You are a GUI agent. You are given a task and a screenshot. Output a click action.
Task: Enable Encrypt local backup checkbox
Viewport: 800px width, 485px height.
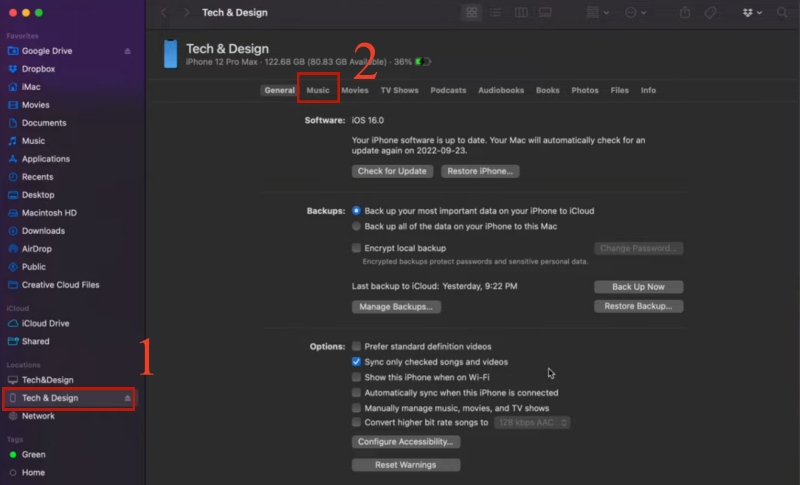point(356,248)
